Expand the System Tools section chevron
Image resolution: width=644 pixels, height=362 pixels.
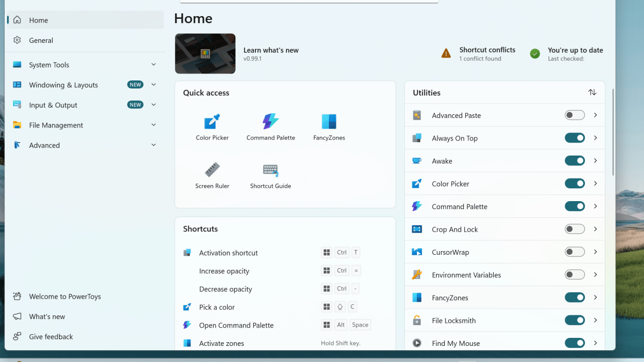(153, 64)
